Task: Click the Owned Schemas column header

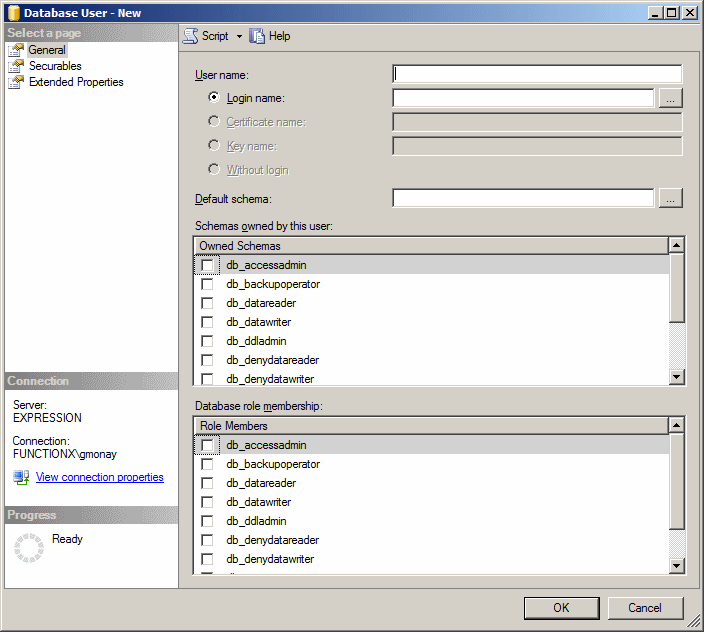Action: tap(431, 246)
